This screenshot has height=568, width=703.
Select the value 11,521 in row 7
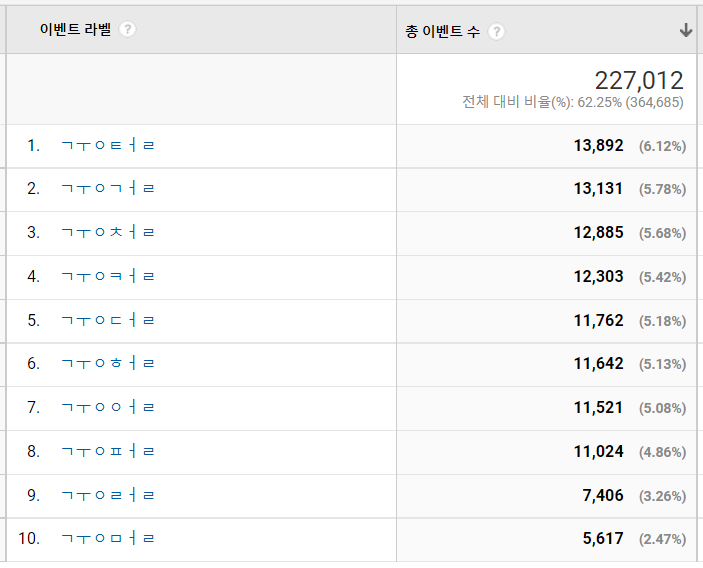tap(599, 407)
